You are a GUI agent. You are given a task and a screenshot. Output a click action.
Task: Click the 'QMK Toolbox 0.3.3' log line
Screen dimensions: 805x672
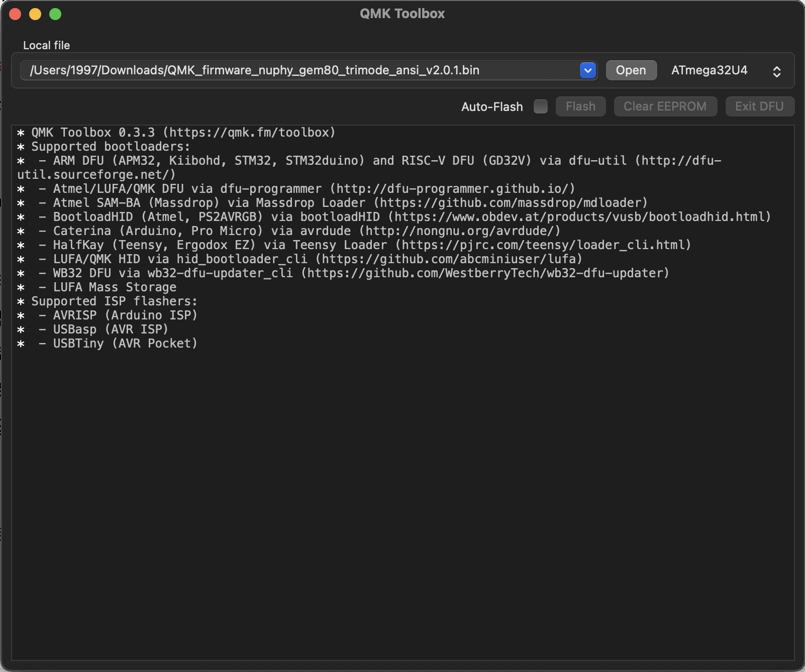(x=176, y=133)
